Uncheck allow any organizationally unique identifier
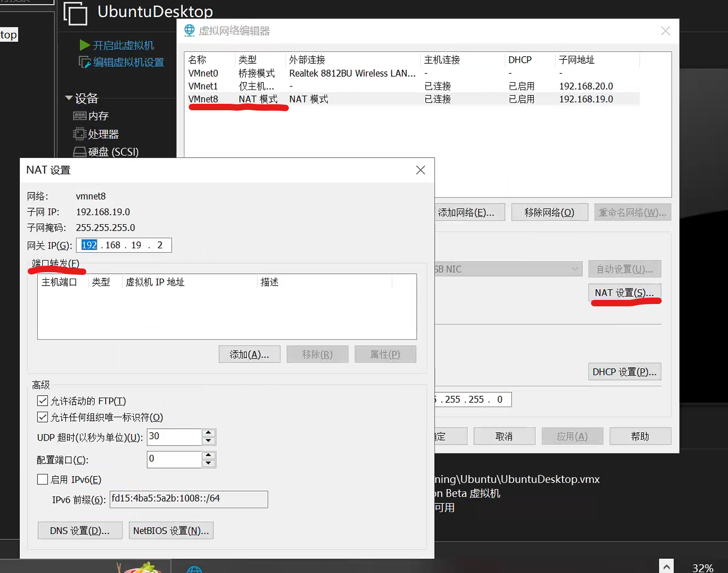This screenshot has width=728, height=573. [42, 417]
